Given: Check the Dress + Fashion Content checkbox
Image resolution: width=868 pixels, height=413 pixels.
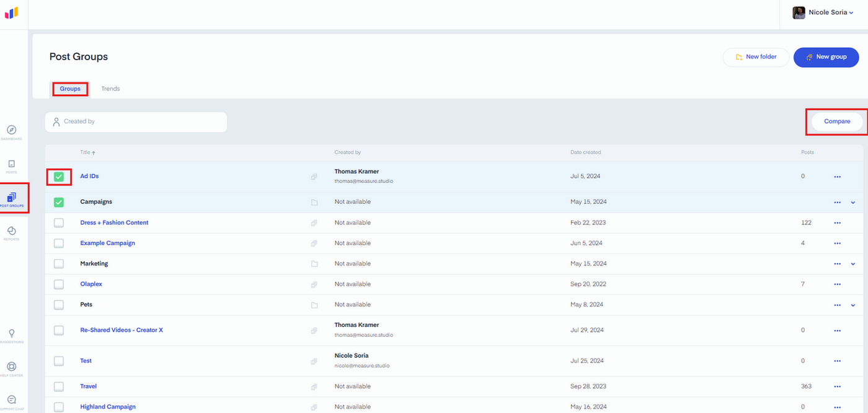Looking at the screenshot, I should tap(59, 223).
